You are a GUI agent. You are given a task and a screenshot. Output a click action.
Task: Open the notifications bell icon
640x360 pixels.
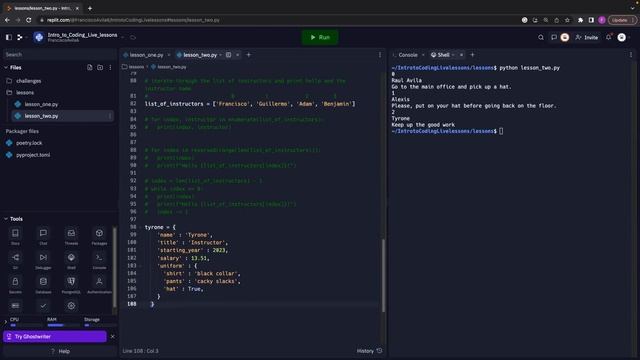click(609, 37)
